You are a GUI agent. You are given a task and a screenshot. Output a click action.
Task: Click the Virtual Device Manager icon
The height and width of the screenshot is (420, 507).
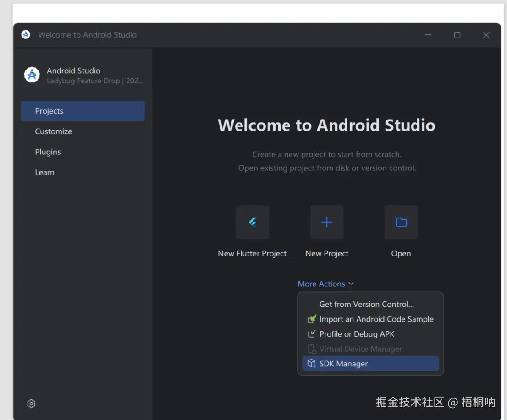(x=312, y=349)
